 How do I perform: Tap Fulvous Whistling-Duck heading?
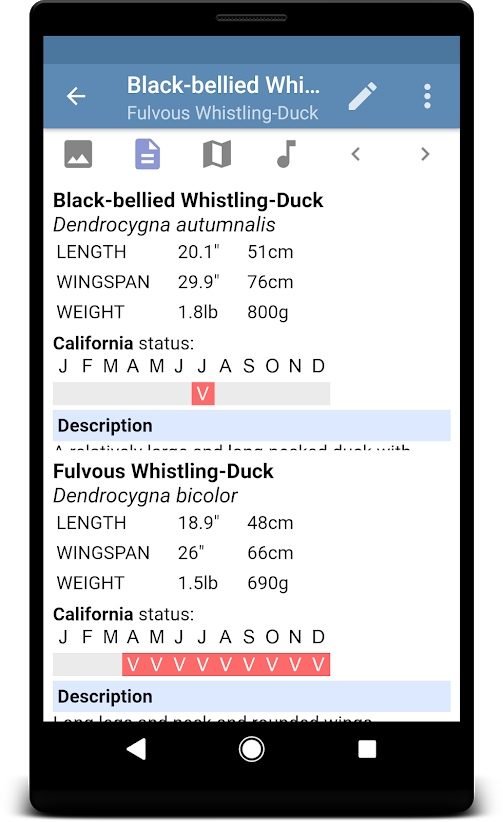(163, 471)
